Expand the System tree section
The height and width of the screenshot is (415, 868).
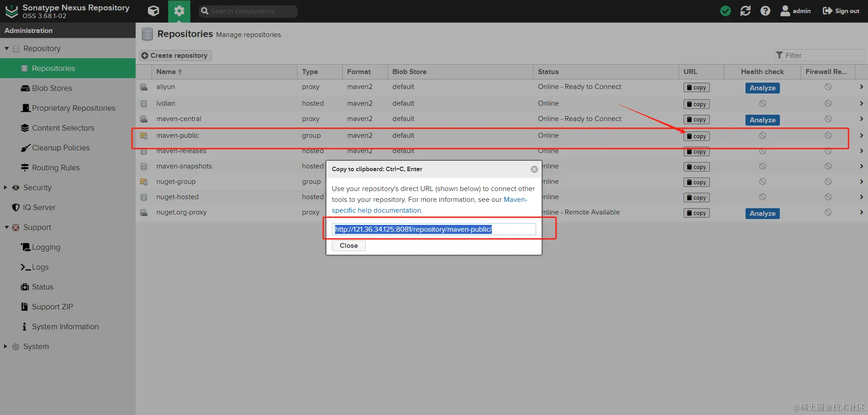pyautogui.click(x=5, y=346)
